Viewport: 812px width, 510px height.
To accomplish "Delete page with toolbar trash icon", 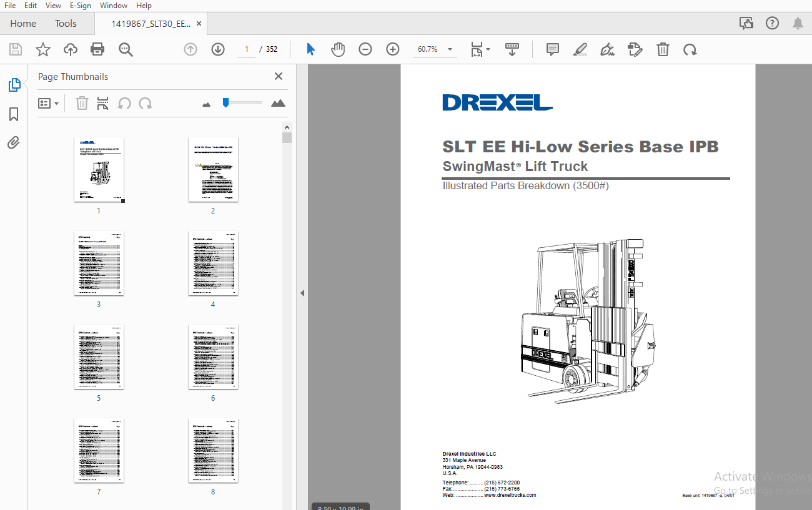I will [663, 49].
